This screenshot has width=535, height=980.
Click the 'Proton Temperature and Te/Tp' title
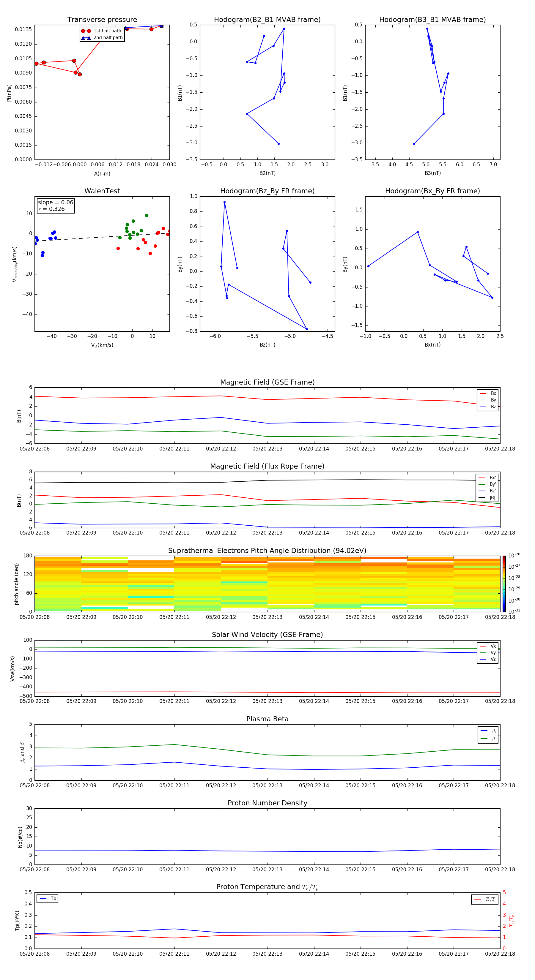coord(267,887)
